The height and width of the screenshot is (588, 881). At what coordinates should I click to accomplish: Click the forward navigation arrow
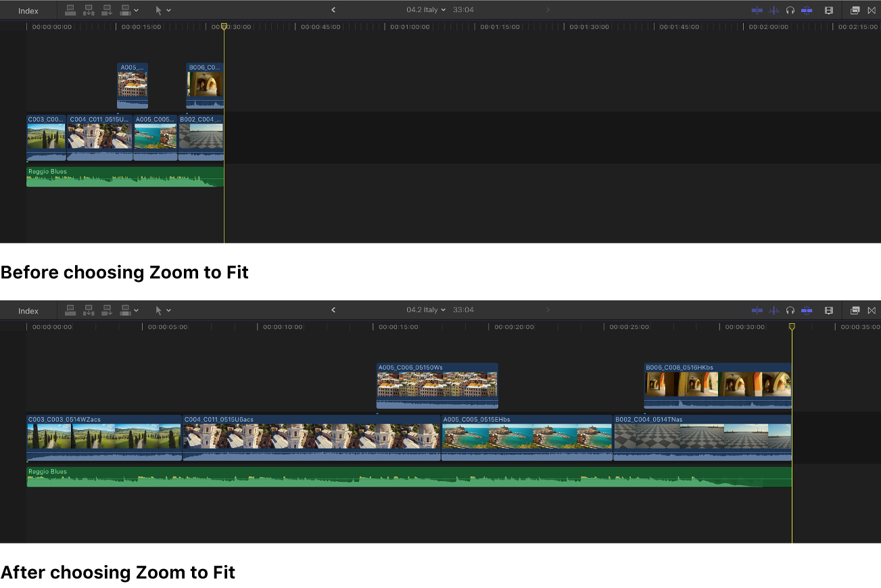tap(548, 9)
